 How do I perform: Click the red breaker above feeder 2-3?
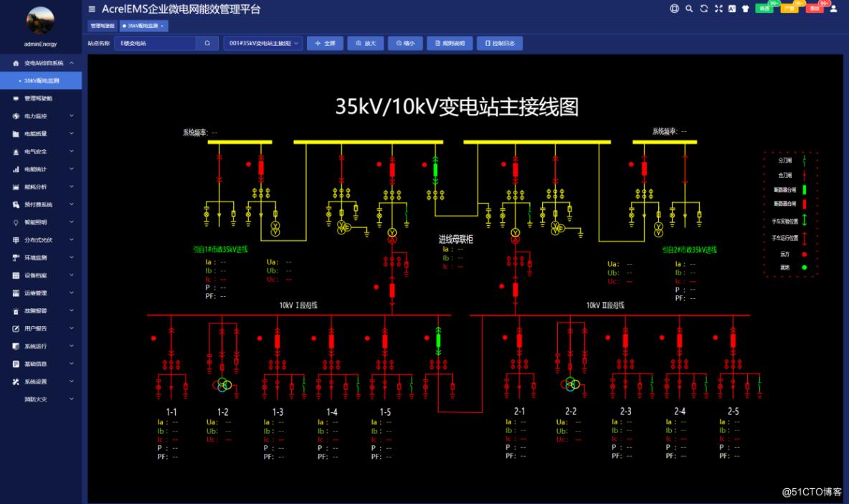pos(625,341)
